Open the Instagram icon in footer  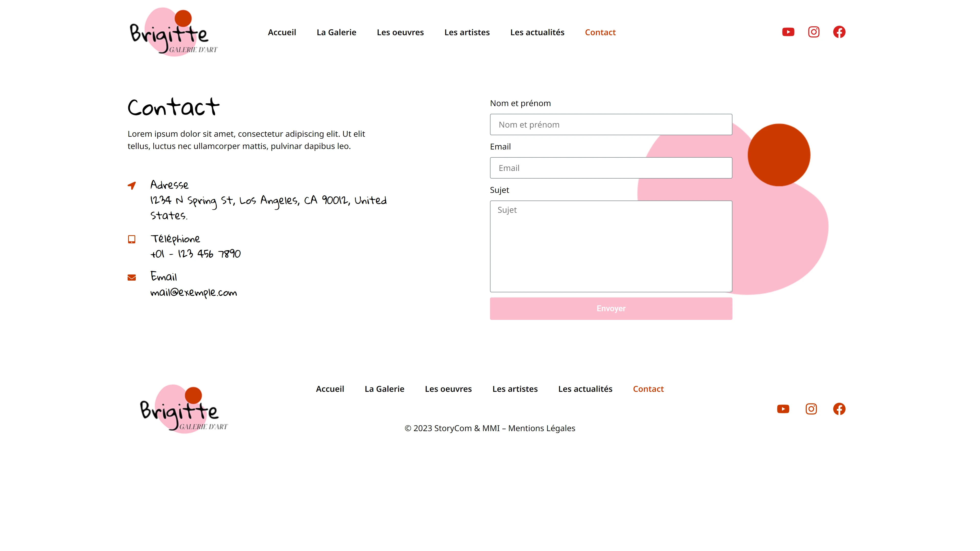[811, 409]
